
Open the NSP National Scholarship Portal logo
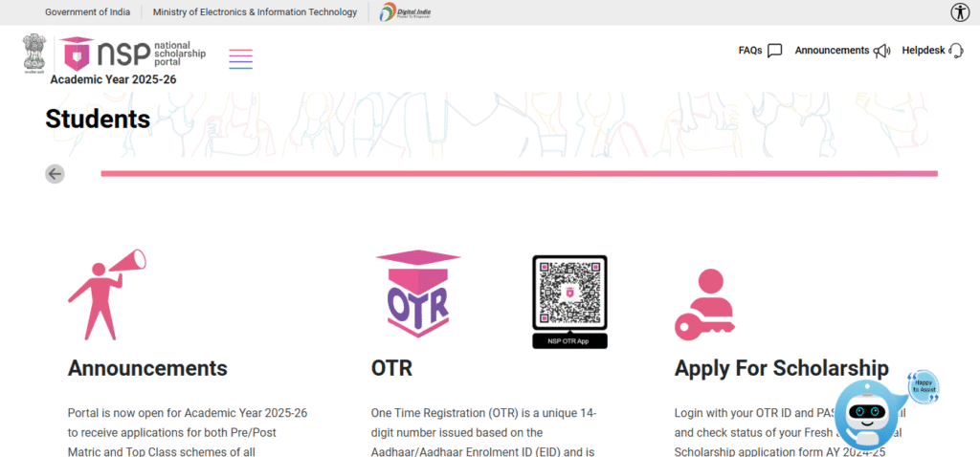133,54
